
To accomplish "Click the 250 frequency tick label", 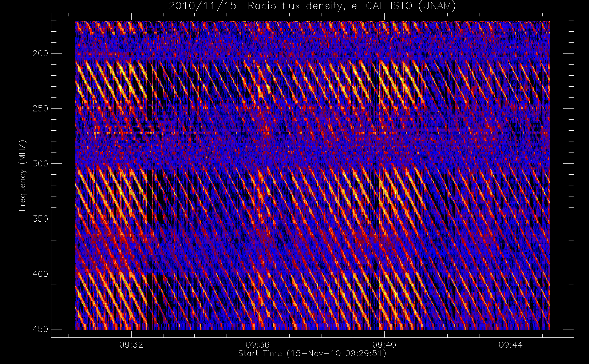I will coord(40,108).
